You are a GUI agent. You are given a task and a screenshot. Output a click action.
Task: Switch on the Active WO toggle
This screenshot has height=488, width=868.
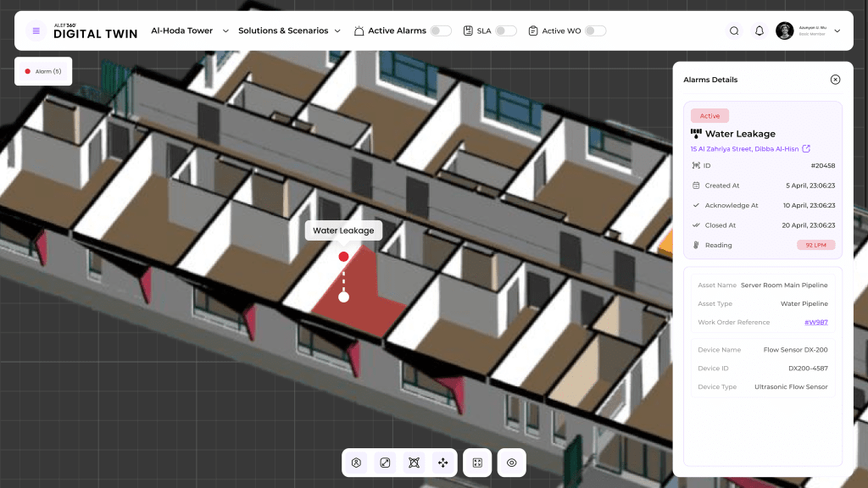pos(595,30)
